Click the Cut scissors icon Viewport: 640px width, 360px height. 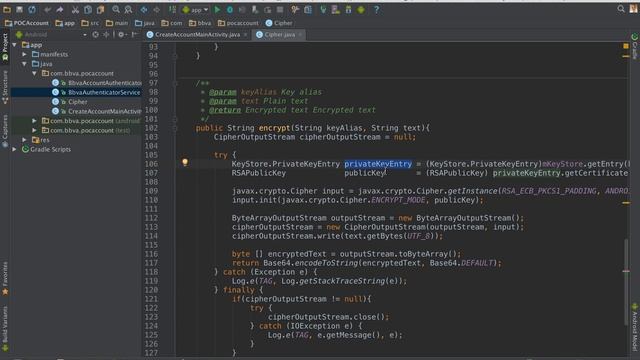[x=76, y=9]
